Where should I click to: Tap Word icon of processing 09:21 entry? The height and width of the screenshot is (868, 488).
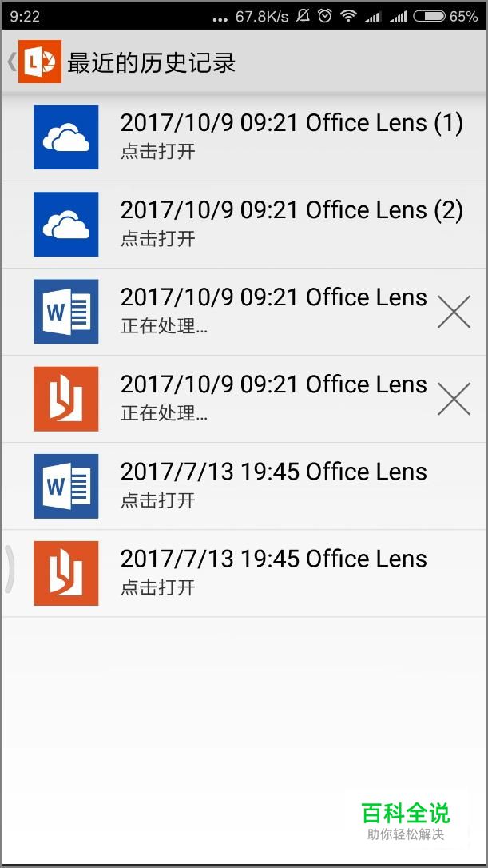65,311
